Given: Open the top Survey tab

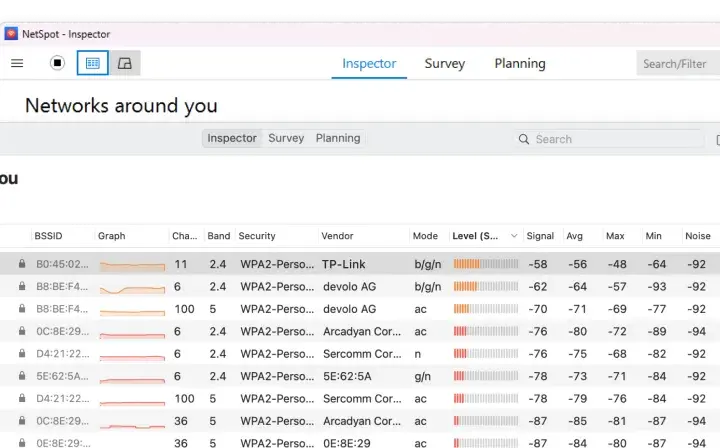Looking at the screenshot, I should pos(444,63).
